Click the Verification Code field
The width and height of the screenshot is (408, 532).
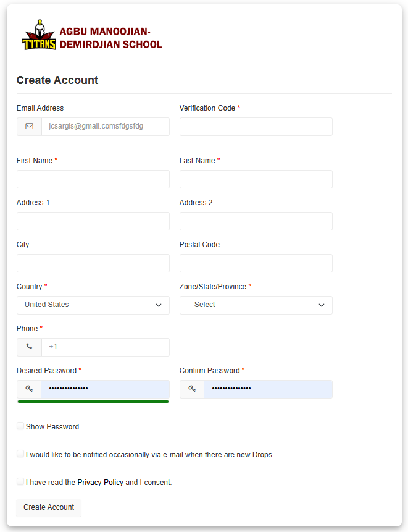(256, 127)
